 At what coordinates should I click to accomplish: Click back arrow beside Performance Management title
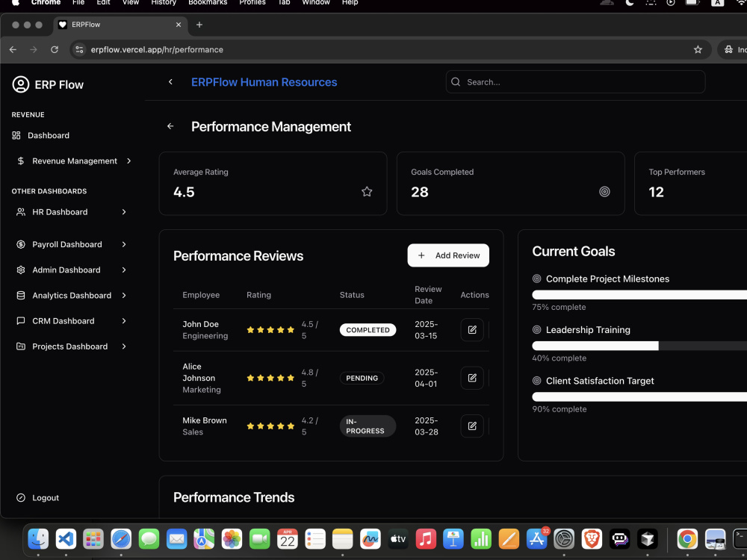click(x=170, y=126)
